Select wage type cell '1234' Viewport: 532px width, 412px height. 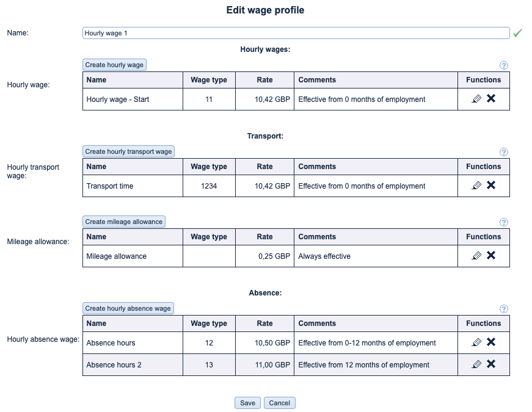(209, 186)
